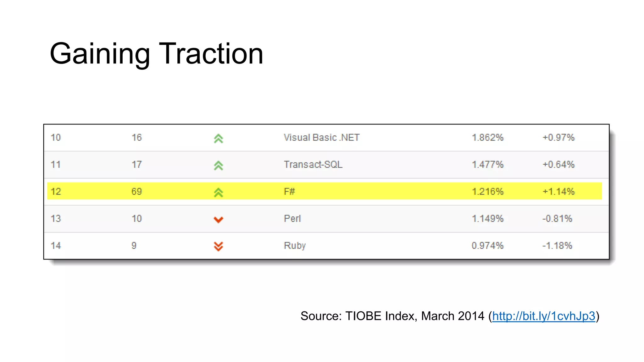Click the Gaining Traction slide title
The image size is (644, 362).
156,54
